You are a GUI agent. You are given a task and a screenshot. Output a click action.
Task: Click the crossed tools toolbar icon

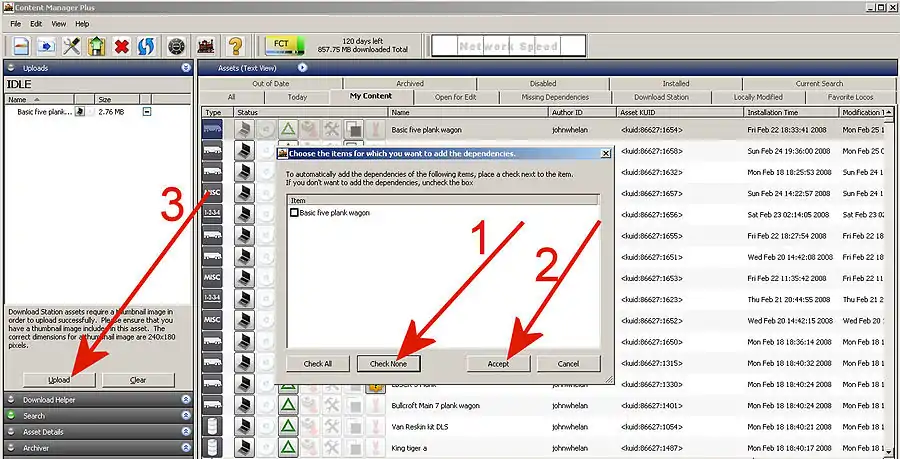pos(71,46)
